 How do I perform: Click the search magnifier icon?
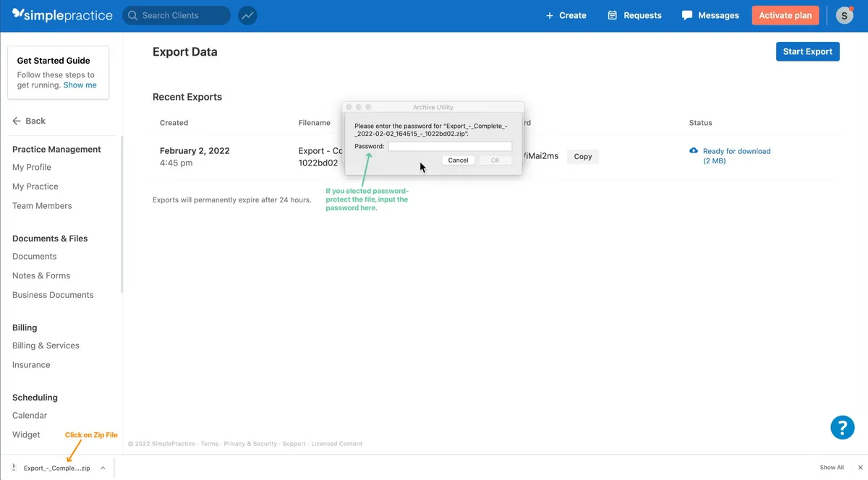coord(133,15)
